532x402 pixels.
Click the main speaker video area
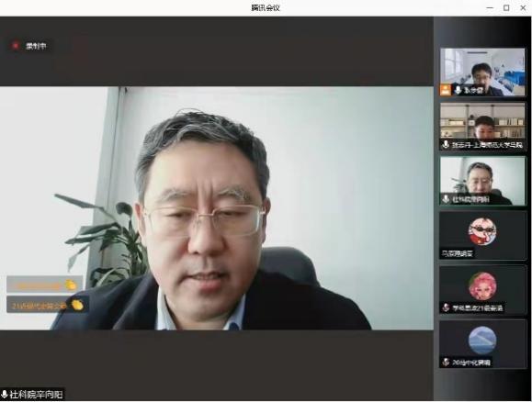217,208
